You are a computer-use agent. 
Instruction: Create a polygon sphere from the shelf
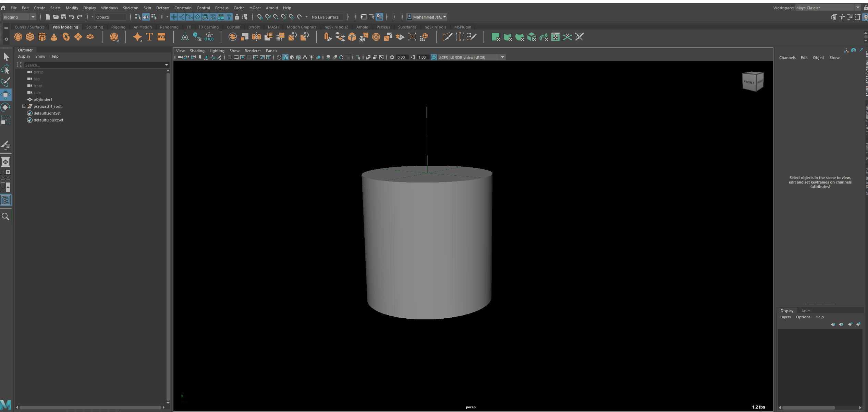tap(18, 37)
